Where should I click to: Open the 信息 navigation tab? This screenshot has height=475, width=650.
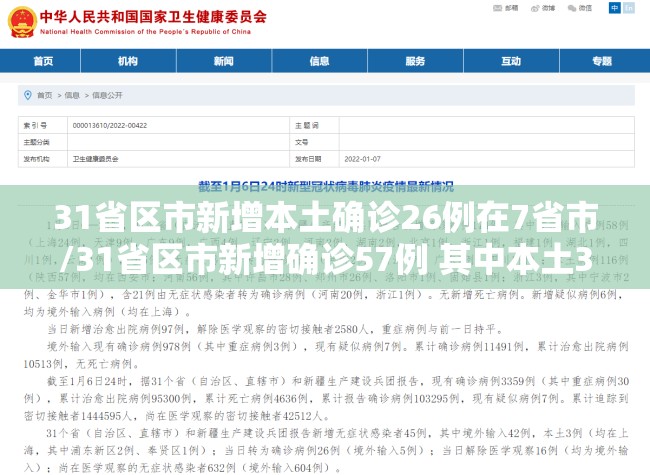click(x=320, y=61)
